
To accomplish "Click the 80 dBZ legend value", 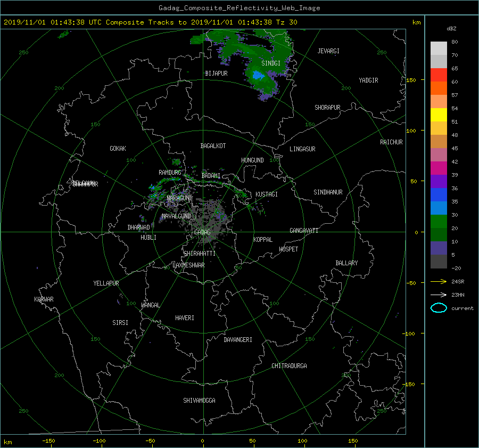I will point(455,42).
